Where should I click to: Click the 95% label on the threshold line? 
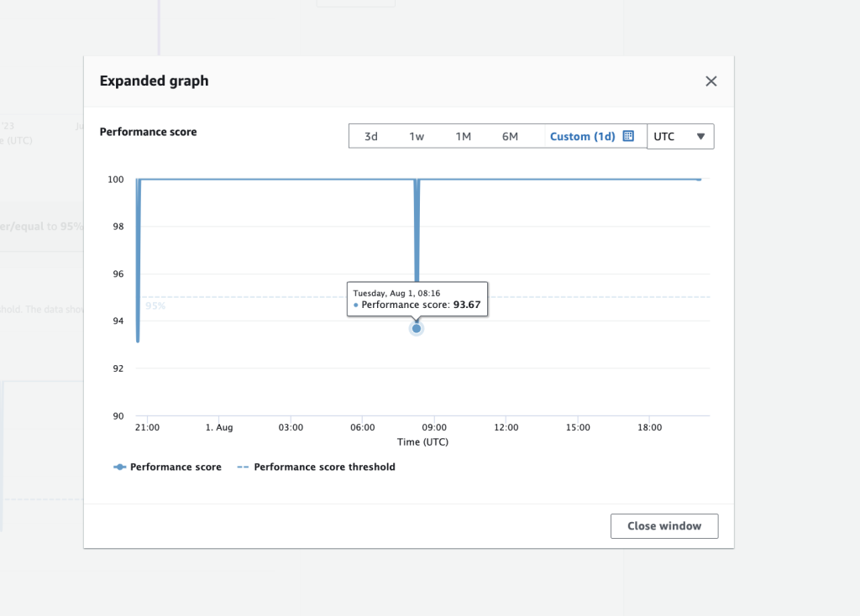[154, 305]
